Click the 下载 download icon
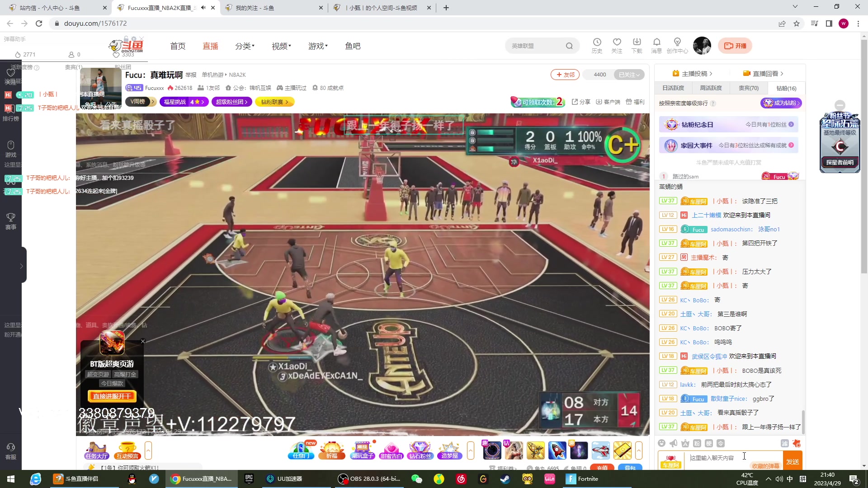The height and width of the screenshot is (488, 868). [x=637, y=46]
